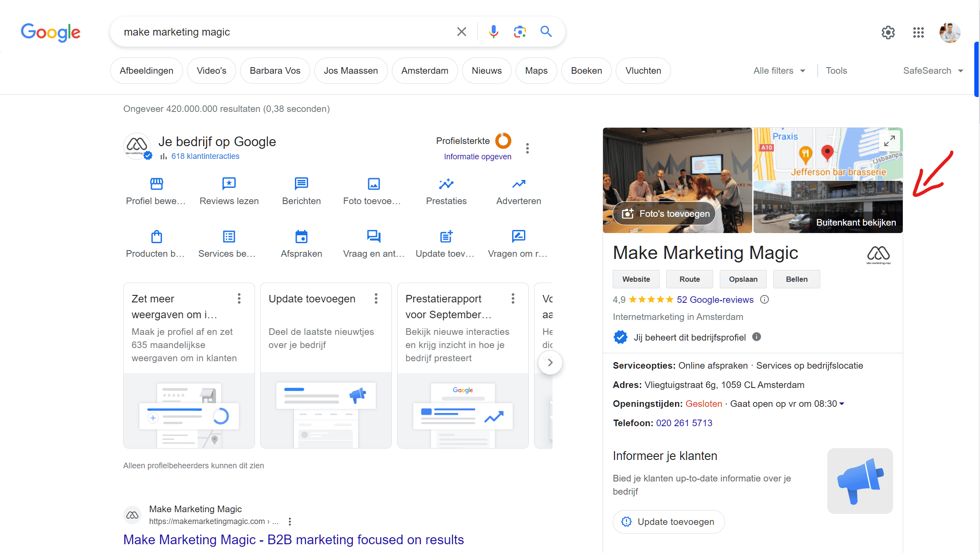Image resolution: width=980 pixels, height=553 pixels.
Task: Clear the search query with the X icon
Action: click(461, 32)
